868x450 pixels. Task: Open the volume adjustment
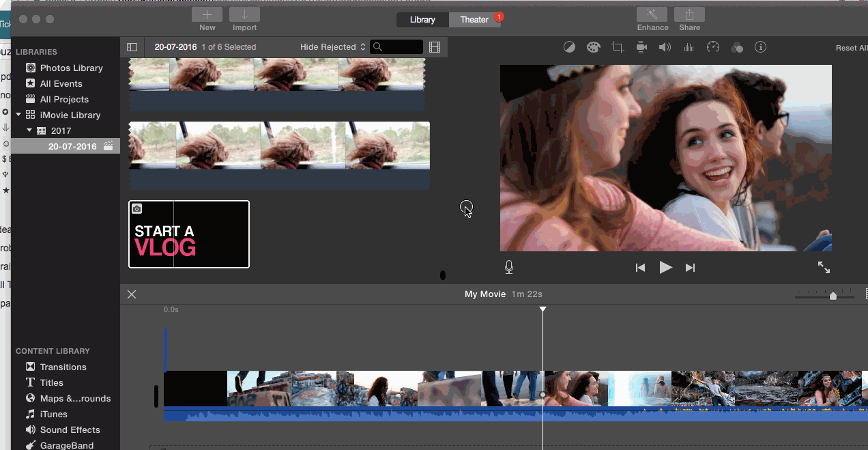click(x=665, y=47)
